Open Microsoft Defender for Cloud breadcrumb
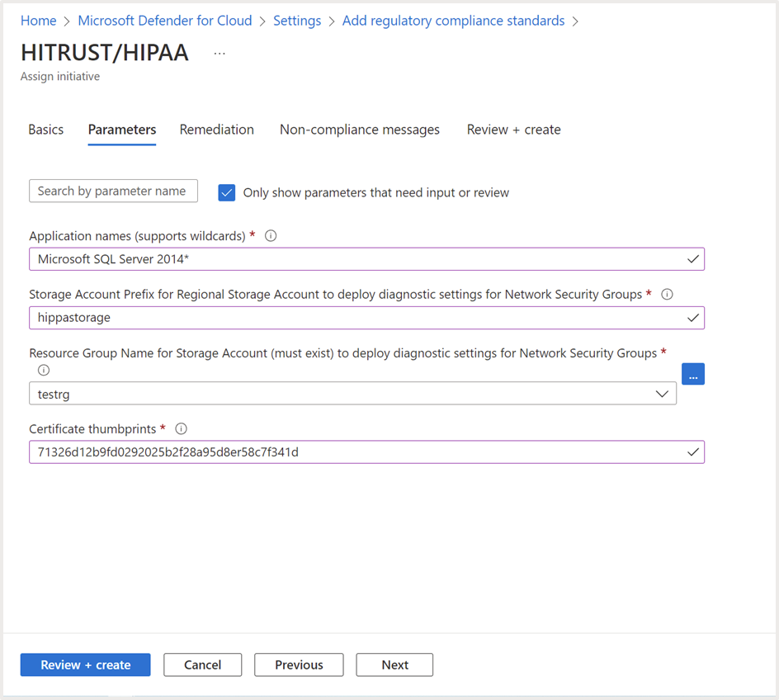Image resolution: width=779 pixels, height=700 pixels. (x=165, y=21)
